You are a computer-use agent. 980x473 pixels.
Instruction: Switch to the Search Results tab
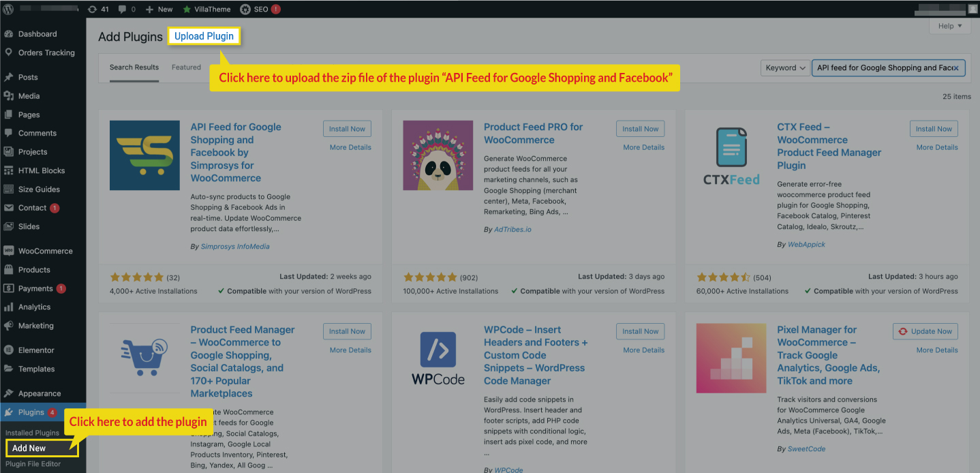pyautogui.click(x=134, y=67)
